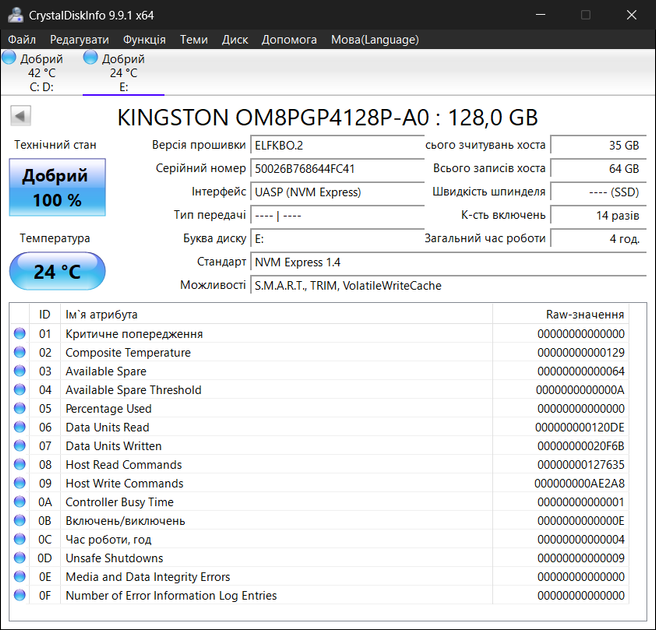Click the spindle speed value ---- (SSD)
656x630 pixels.
tap(598, 192)
